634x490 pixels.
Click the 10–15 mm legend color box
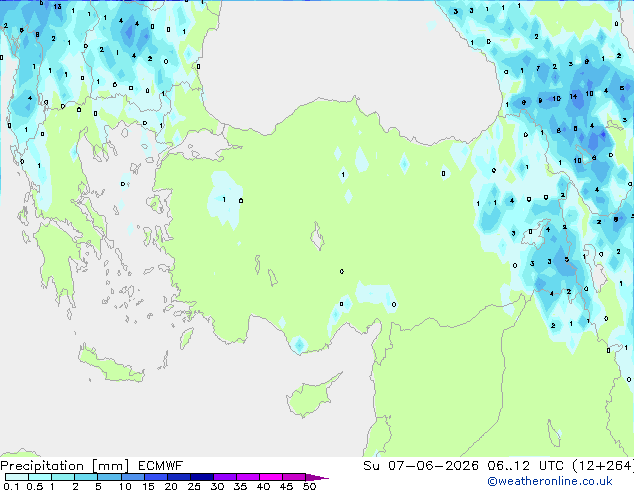tap(132, 477)
